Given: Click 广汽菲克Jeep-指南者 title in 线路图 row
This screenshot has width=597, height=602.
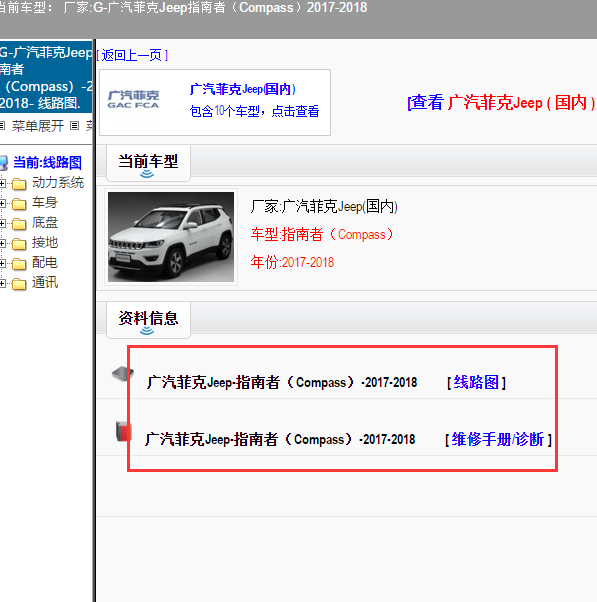Looking at the screenshot, I should pos(282,382).
